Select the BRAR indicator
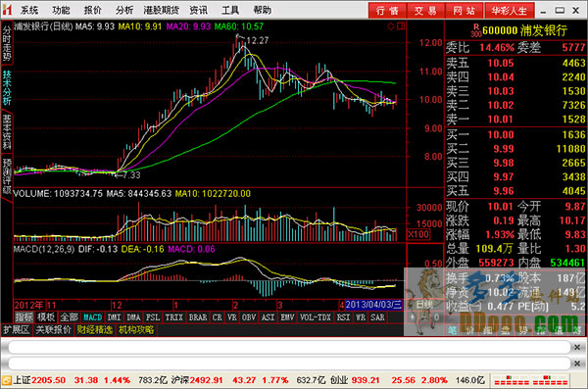The height and width of the screenshot is (389, 588). point(198,317)
